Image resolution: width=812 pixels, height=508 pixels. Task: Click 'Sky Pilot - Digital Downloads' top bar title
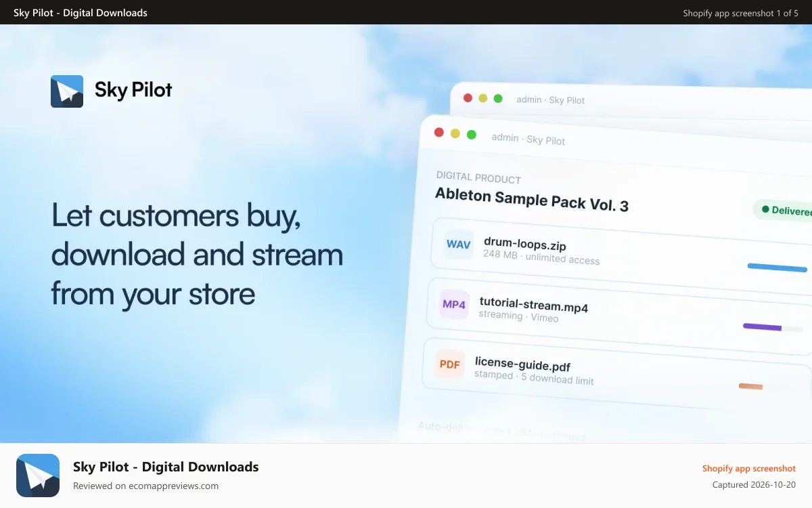(x=81, y=13)
